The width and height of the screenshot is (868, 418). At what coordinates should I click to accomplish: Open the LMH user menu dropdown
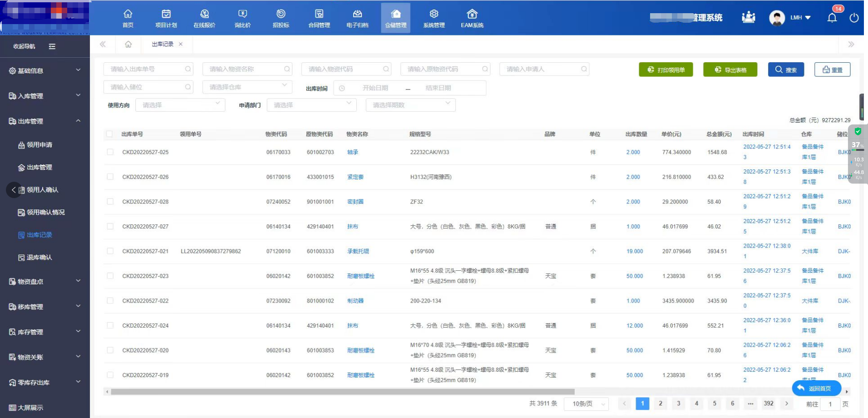click(x=801, y=18)
